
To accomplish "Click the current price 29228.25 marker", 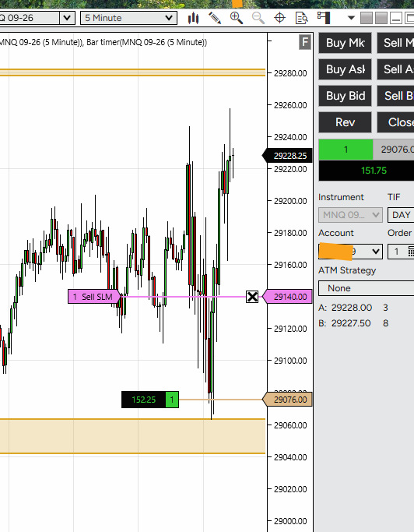I will point(287,156).
